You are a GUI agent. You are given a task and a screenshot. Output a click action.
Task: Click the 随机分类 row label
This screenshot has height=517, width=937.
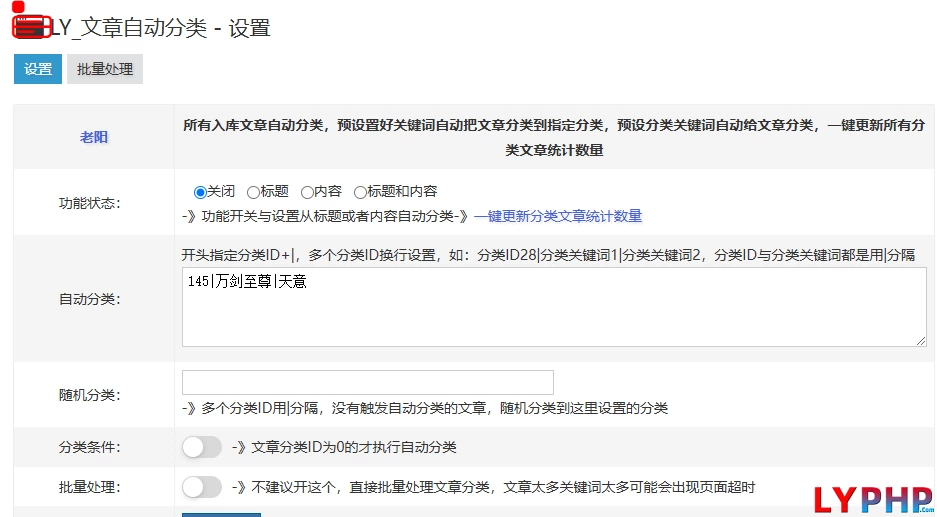point(89,395)
